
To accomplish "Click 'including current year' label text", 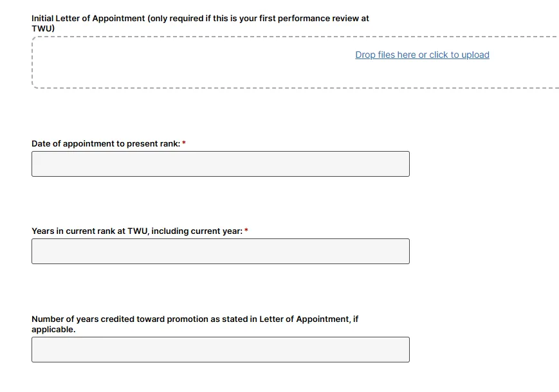I will pos(196,231).
